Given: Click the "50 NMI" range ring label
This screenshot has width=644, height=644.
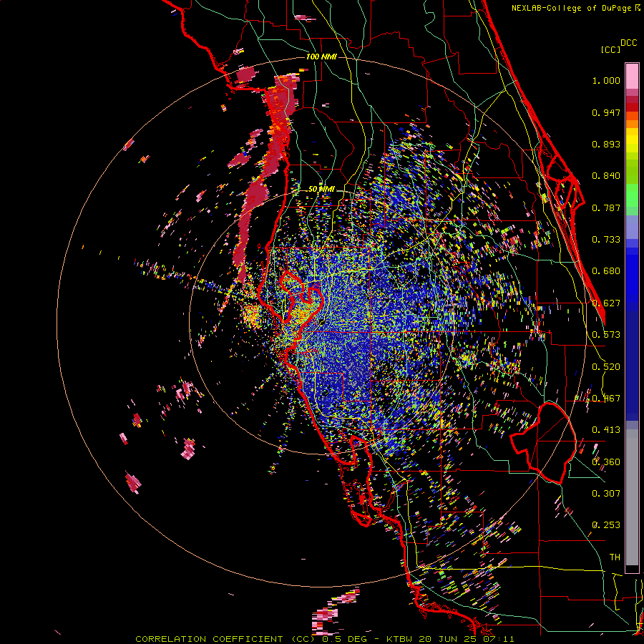Looking at the screenshot, I should (321, 190).
